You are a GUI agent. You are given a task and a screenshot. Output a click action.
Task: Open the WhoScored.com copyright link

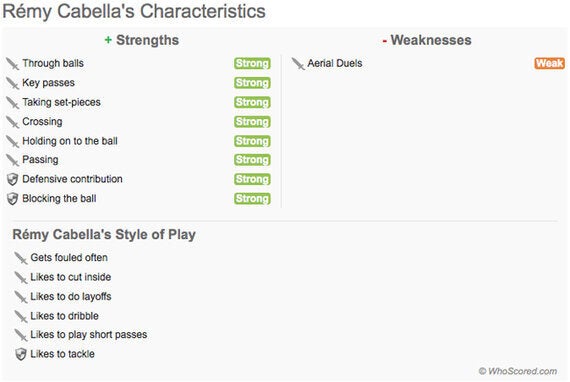pos(518,371)
